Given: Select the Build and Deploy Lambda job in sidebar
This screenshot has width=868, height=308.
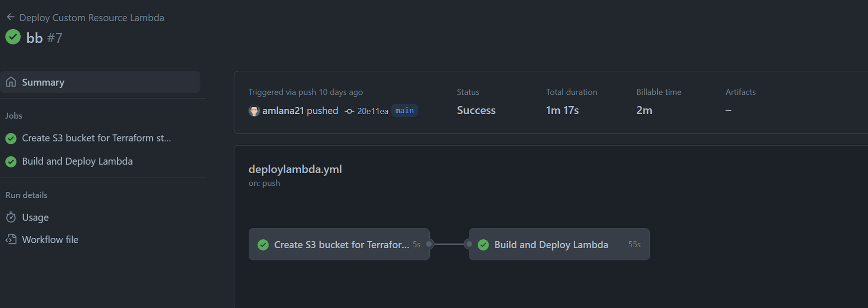Looking at the screenshot, I should (x=77, y=161).
